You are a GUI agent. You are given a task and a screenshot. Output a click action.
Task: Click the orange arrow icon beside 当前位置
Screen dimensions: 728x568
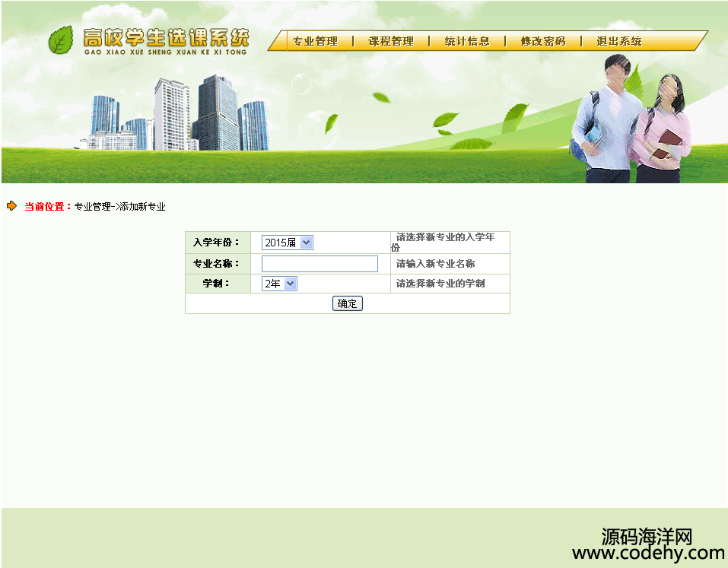click(11, 206)
